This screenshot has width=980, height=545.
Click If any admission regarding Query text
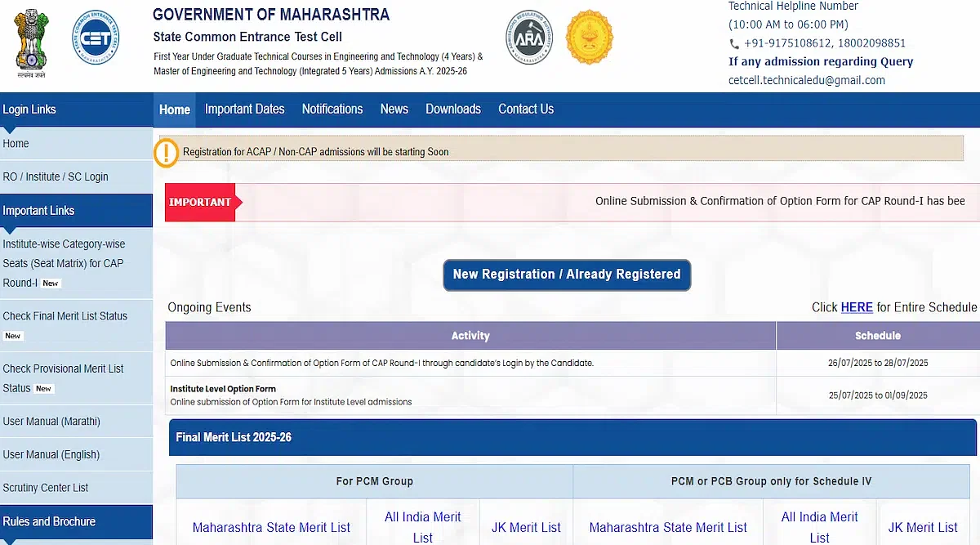coord(821,62)
